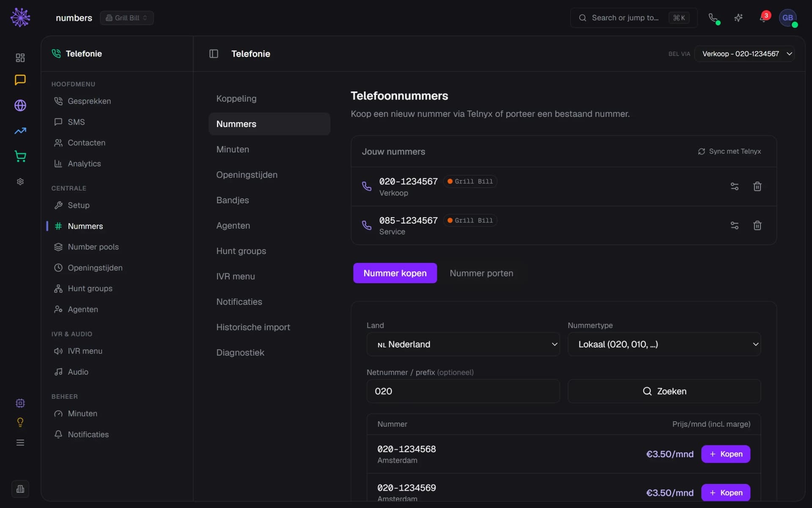Switch to Nummer porten tab

(x=481, y=273)
